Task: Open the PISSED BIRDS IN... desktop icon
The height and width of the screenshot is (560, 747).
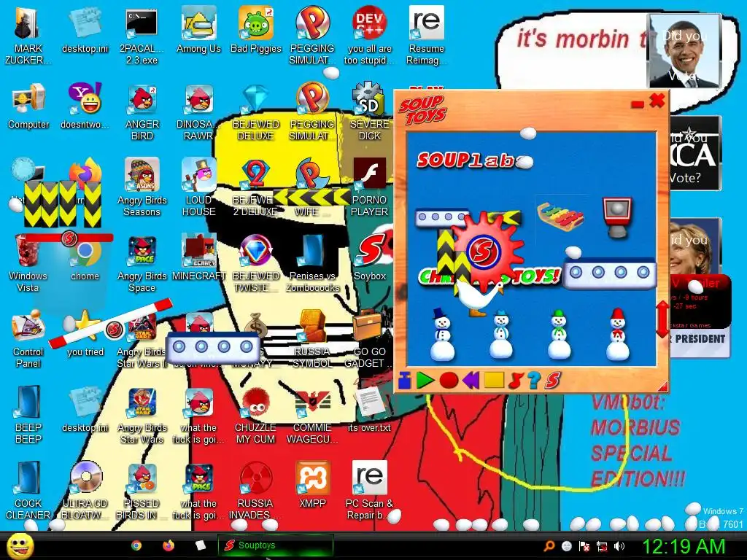Action: [142, 491]
